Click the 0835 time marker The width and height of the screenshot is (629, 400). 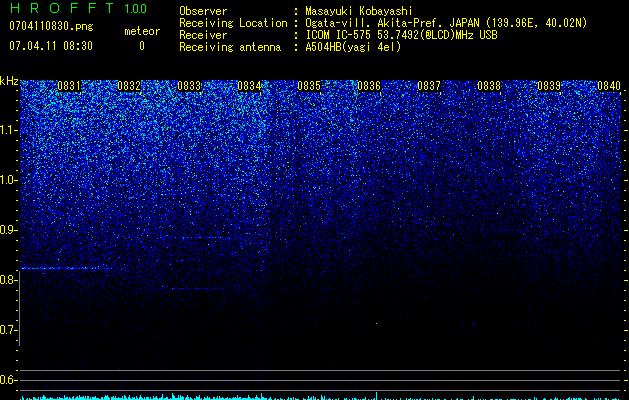309,86
